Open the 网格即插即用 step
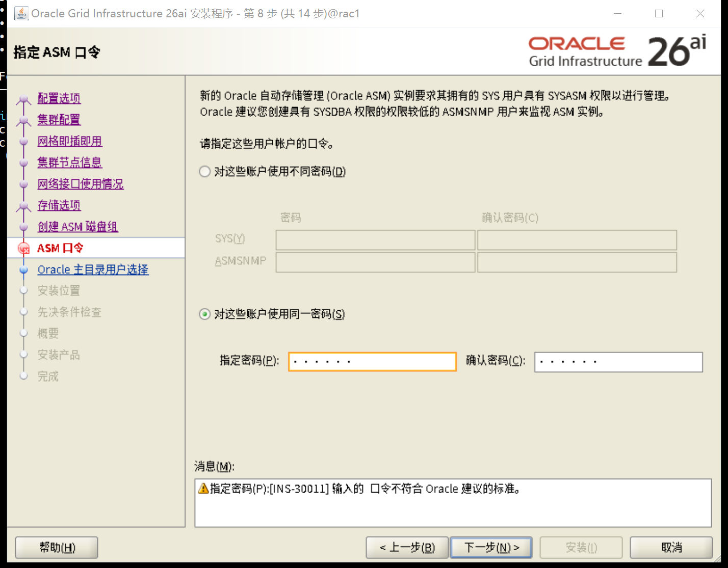 [x=70, y=141]
